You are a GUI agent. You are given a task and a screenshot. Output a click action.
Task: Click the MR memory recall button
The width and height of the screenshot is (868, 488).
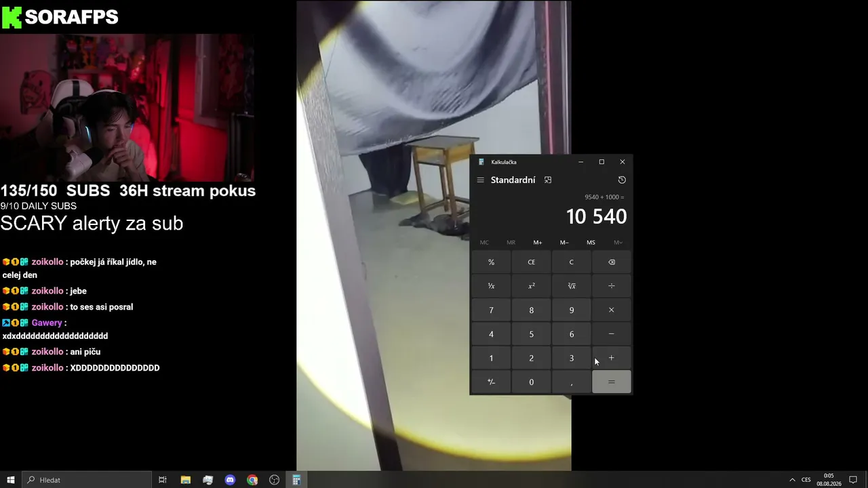pos(511,243)
